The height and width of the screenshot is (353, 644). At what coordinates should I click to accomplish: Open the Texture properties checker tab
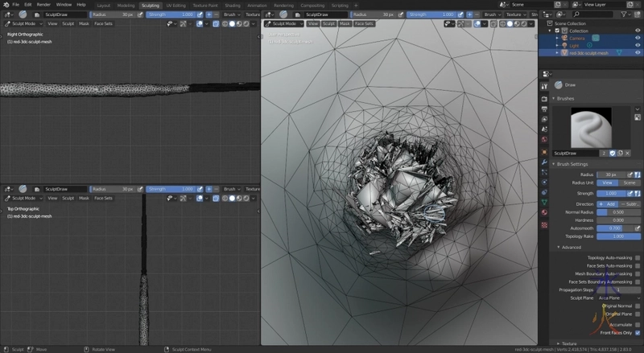point(544,225)
